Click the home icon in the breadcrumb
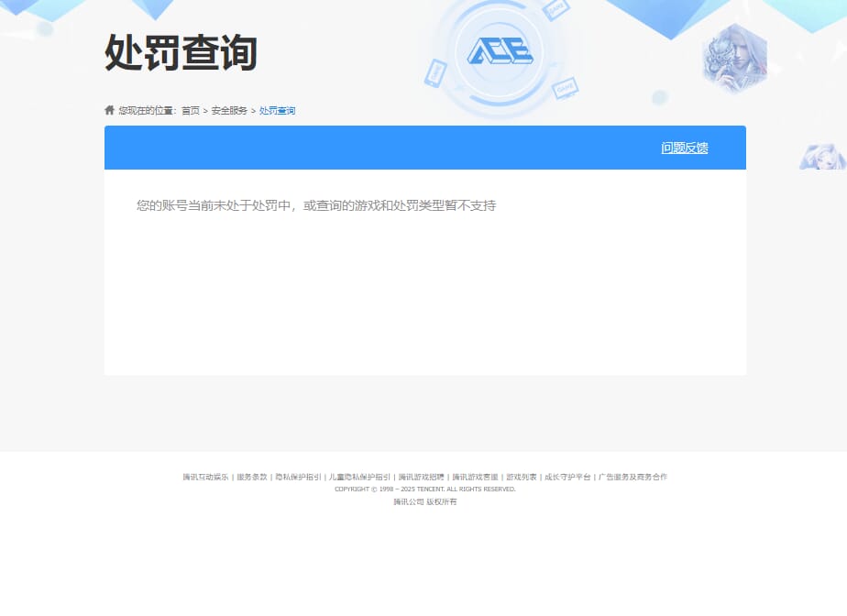 tap(107, 110)
